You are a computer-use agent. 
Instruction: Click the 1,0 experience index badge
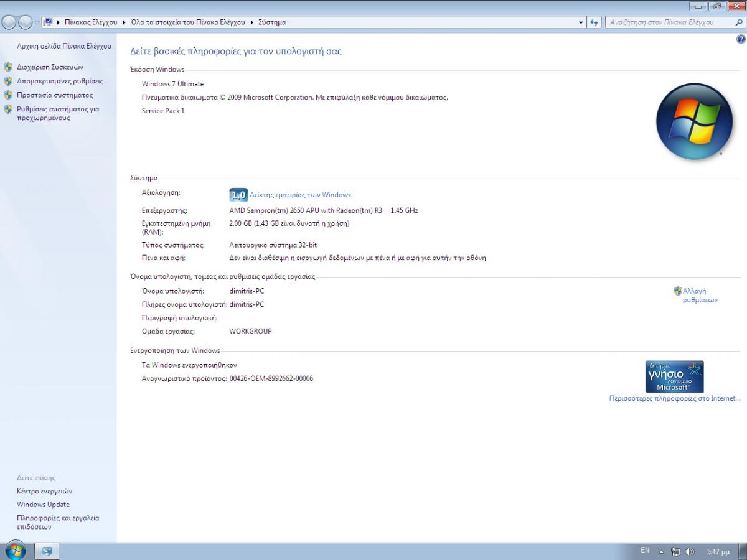pos(238,195)
